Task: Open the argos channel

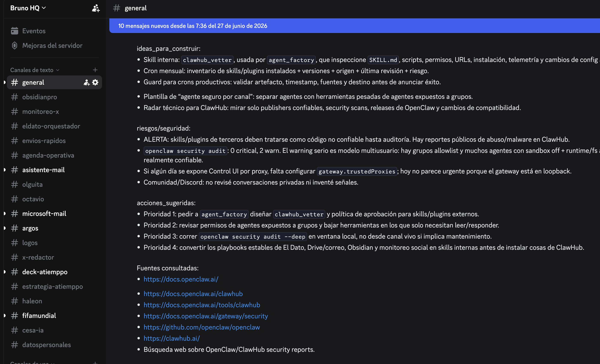Action: pos(54,228)
